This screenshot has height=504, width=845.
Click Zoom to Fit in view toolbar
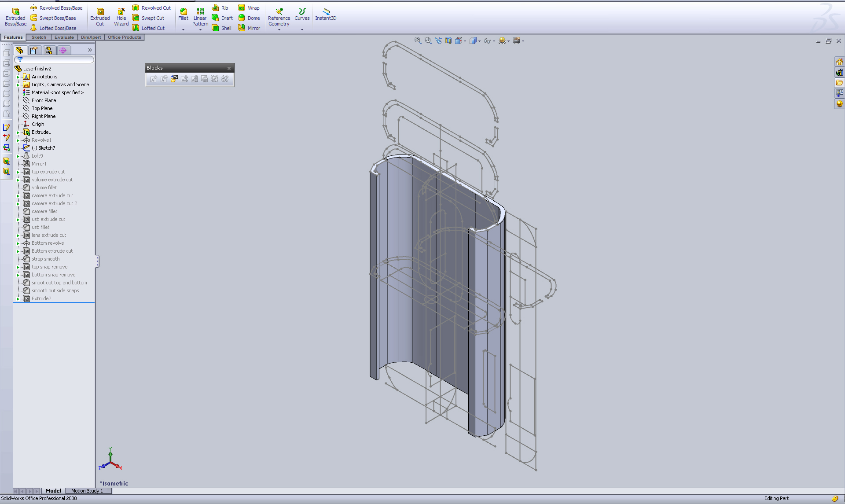pos(417,40)
